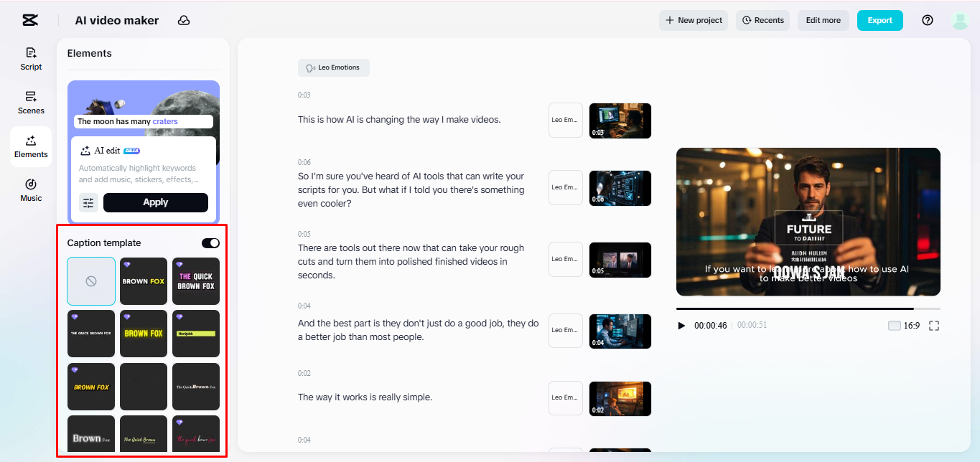Click the Edit more button

823,20
